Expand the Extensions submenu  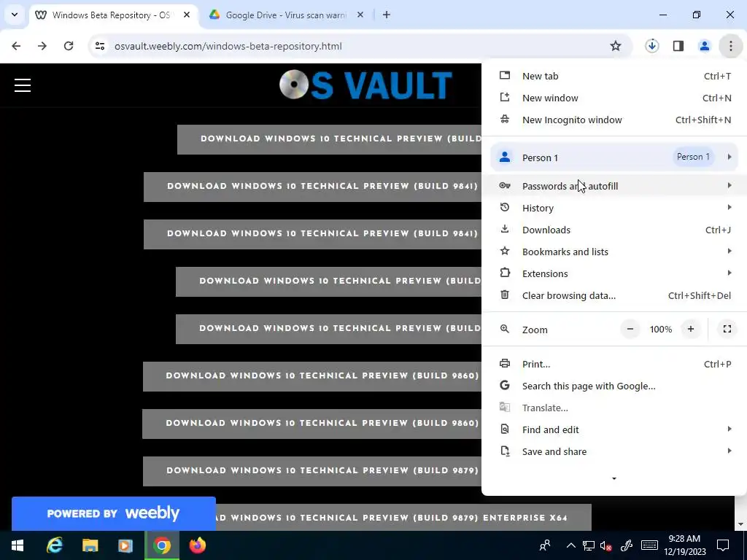click(x=614, y=273)
